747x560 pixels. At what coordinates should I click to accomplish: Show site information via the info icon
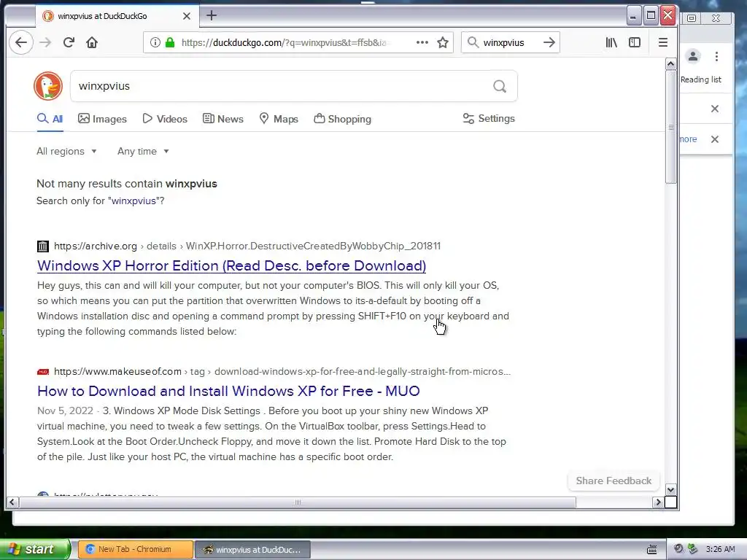click(x=155, y=42)
